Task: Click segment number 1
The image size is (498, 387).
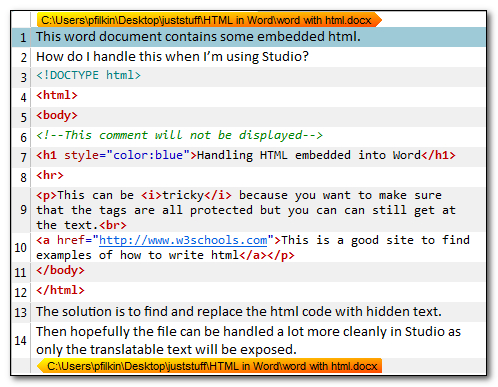Action: coord(23,37)
